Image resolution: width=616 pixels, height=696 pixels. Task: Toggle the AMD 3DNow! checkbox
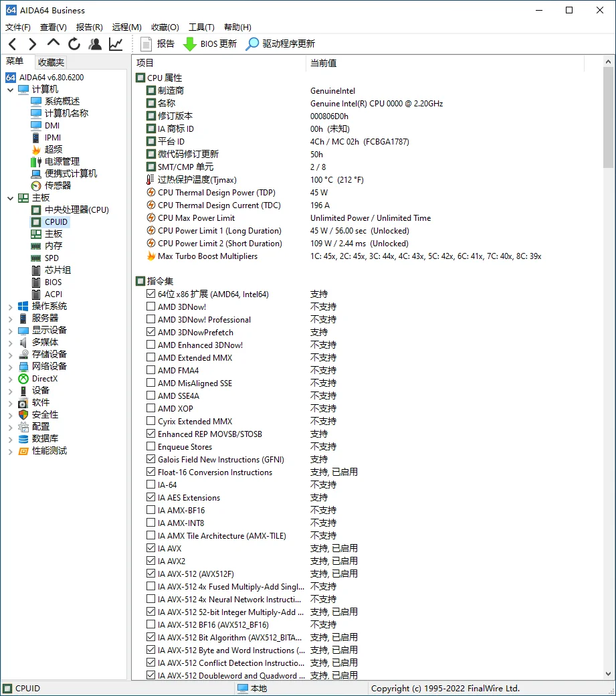coord(150,307)
